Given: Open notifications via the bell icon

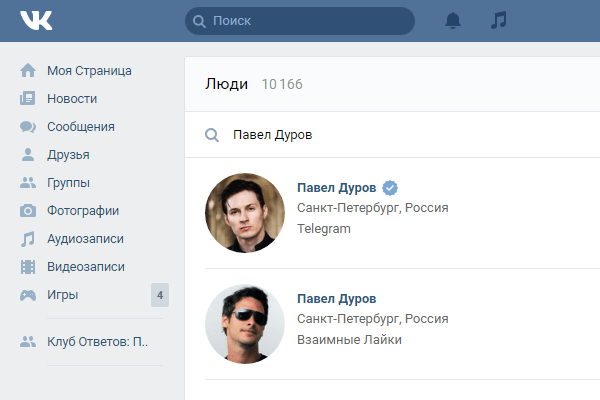Looking at the screenshot, I should click(453, 21).
